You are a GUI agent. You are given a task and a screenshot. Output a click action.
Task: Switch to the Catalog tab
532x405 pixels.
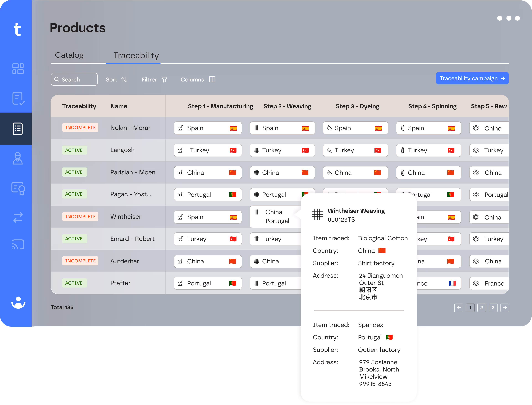pos(69,55)
